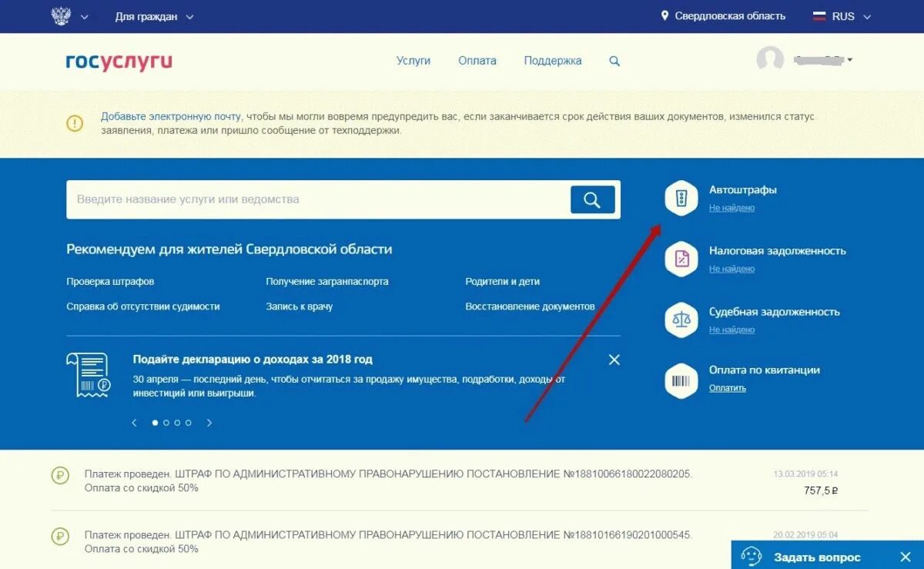This screenshot has width=924, height=569.
Task: Go to previous banner slide arrow
Action: point(134,423)
